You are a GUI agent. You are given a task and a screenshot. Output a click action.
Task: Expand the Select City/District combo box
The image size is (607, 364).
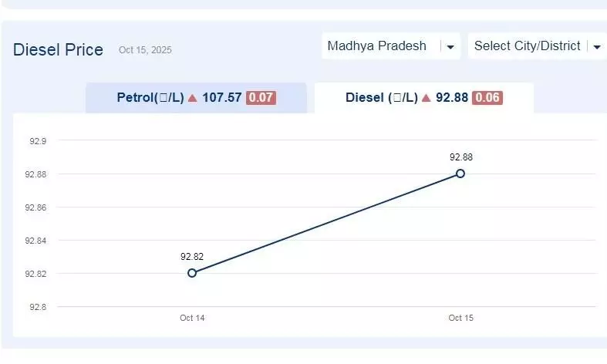click(528, 46)
